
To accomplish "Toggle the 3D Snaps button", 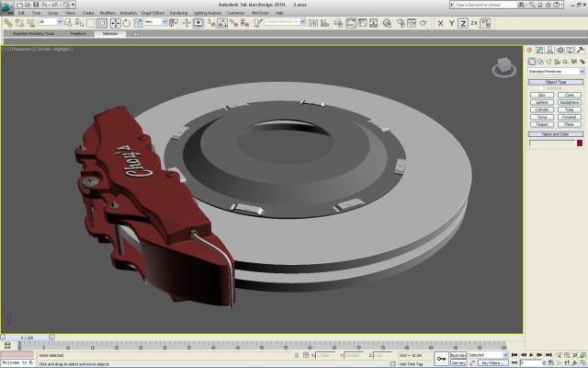I will pyautogui.click(x=211, y=23).
